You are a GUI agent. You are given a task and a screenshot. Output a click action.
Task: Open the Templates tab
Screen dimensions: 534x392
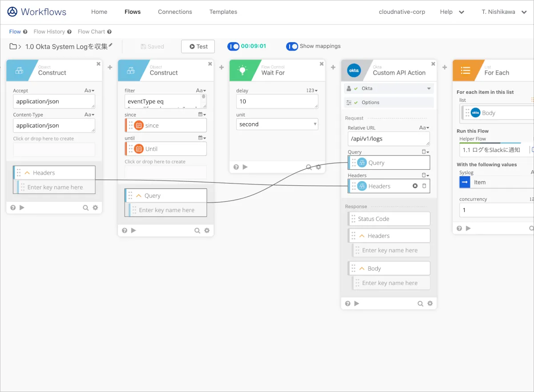pos(223,12)
